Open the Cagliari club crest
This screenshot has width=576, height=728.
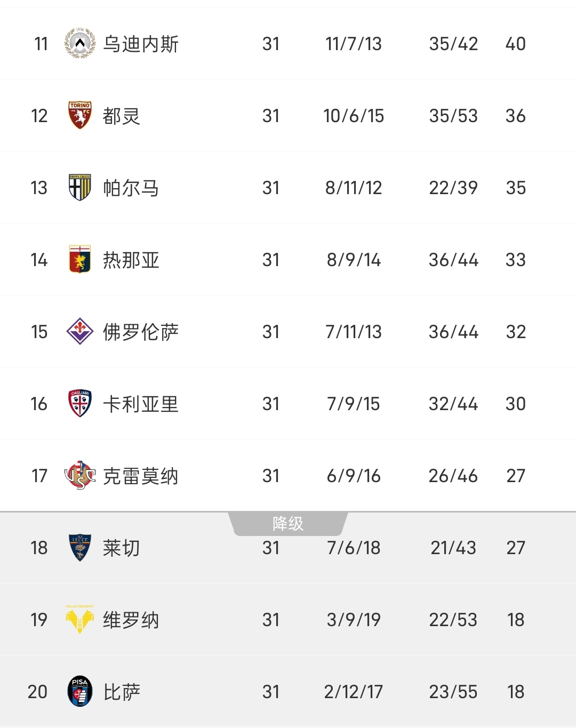tap(80, 403)
